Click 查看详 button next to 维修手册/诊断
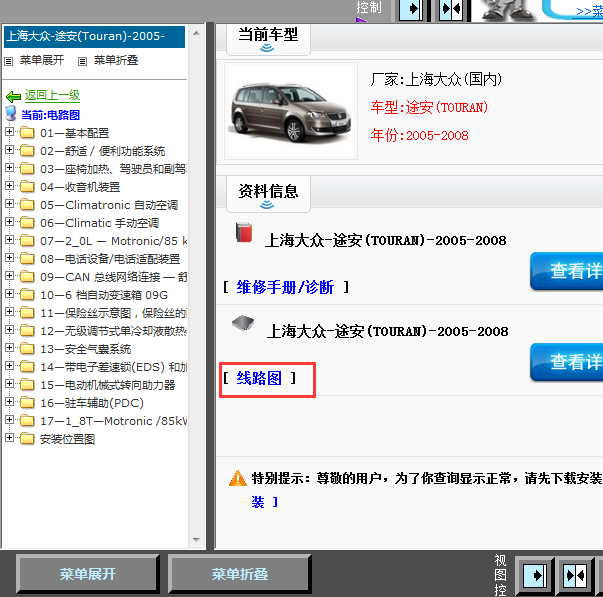The image size is (603, 597). coord(566,271)
